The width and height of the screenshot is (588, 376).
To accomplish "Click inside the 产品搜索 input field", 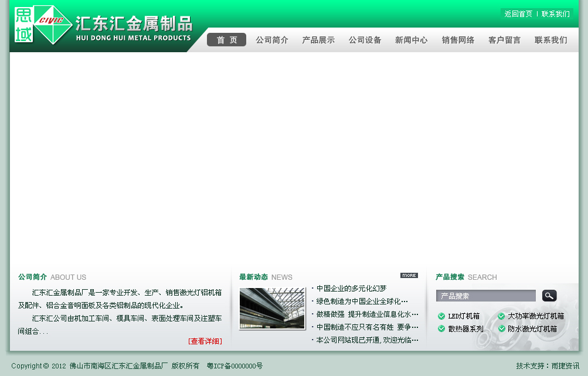I will pyautogui.click(x=485, y=296).
